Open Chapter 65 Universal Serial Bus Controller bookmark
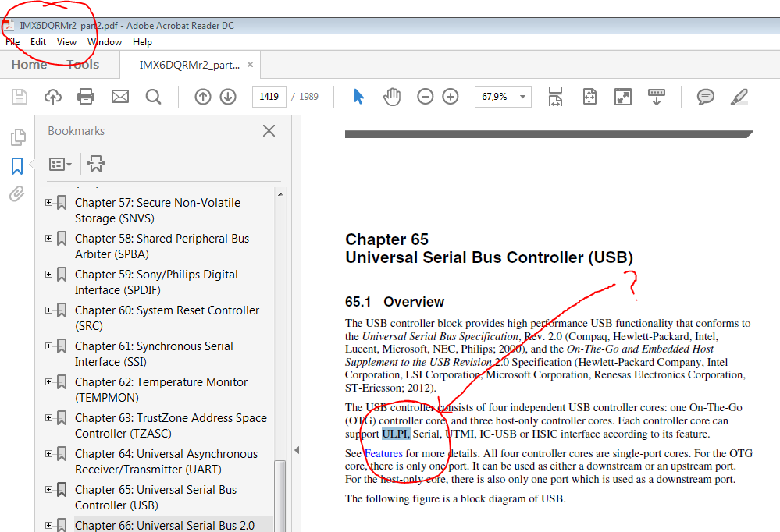 coord(155,497)
